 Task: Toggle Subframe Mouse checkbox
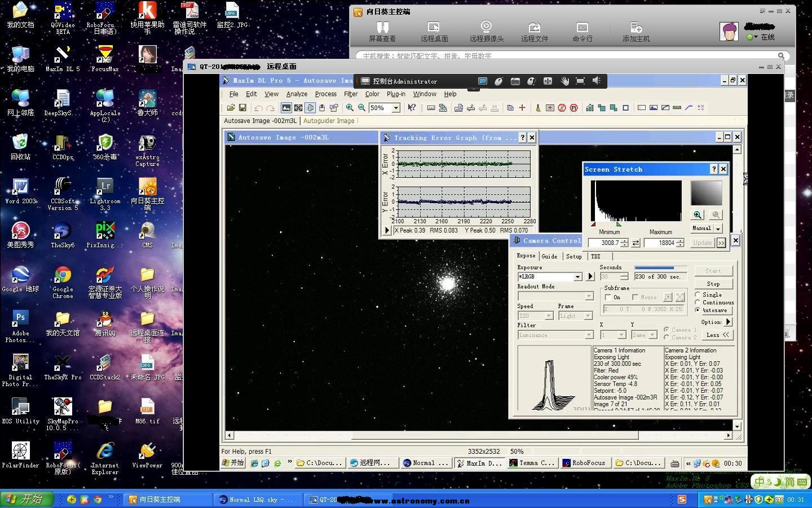click(635, 297)
